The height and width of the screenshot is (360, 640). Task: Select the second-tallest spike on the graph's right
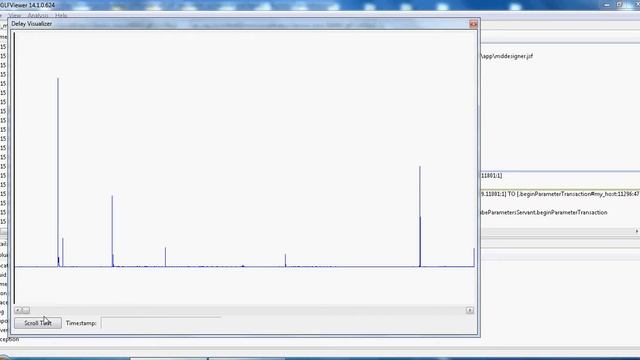click(420, 216)
